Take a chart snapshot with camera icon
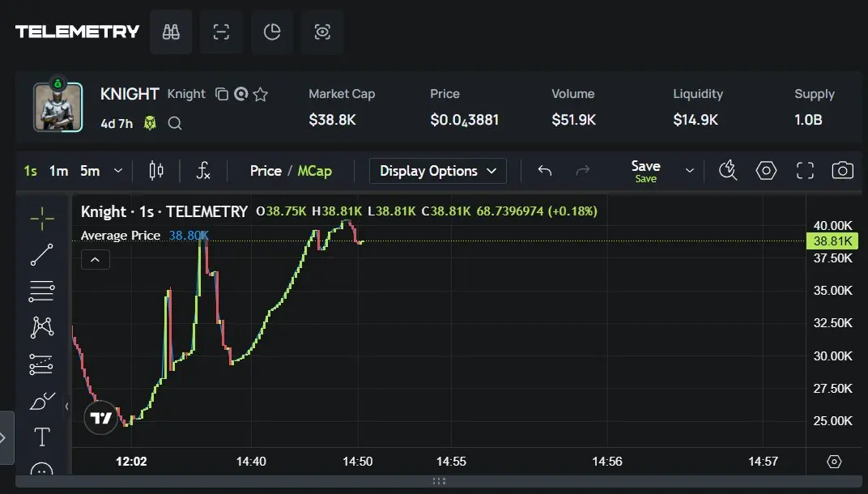This screenshot has width=868, height=494. (843, 171)
